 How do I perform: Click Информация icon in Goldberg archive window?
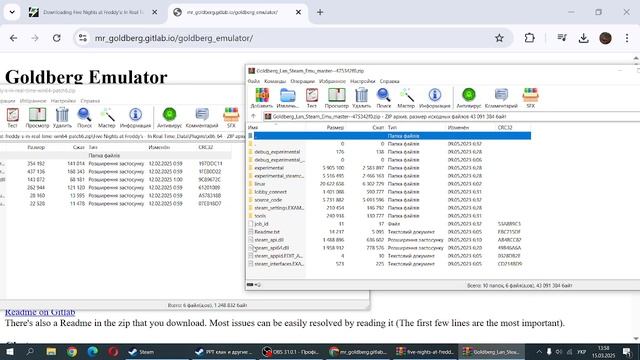pos(435,98)
